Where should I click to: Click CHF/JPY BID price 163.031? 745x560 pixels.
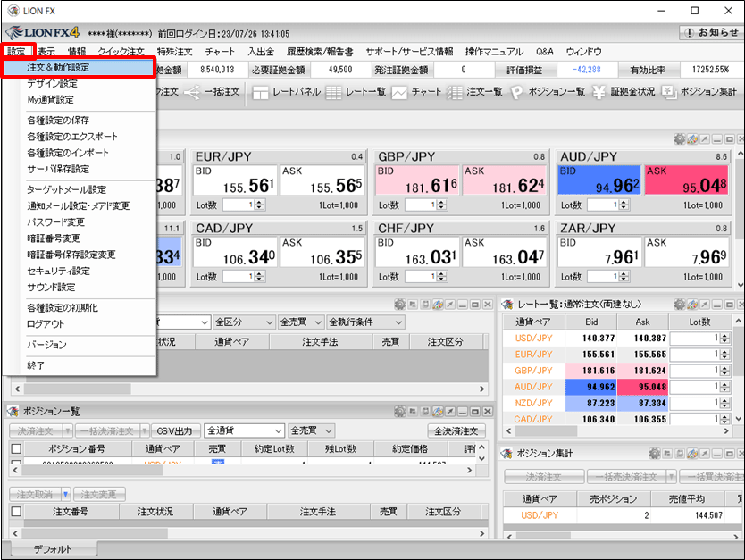tap(417, 252)
